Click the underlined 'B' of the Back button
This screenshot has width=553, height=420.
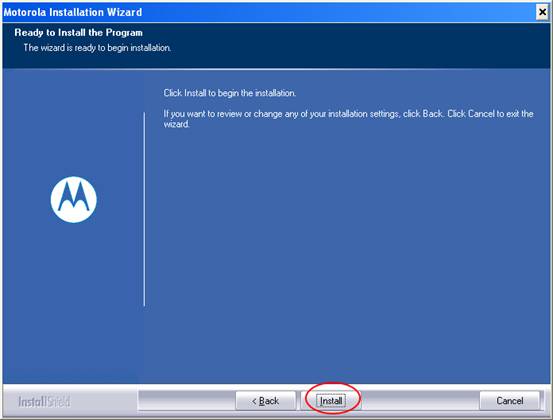tap(262, 401)
